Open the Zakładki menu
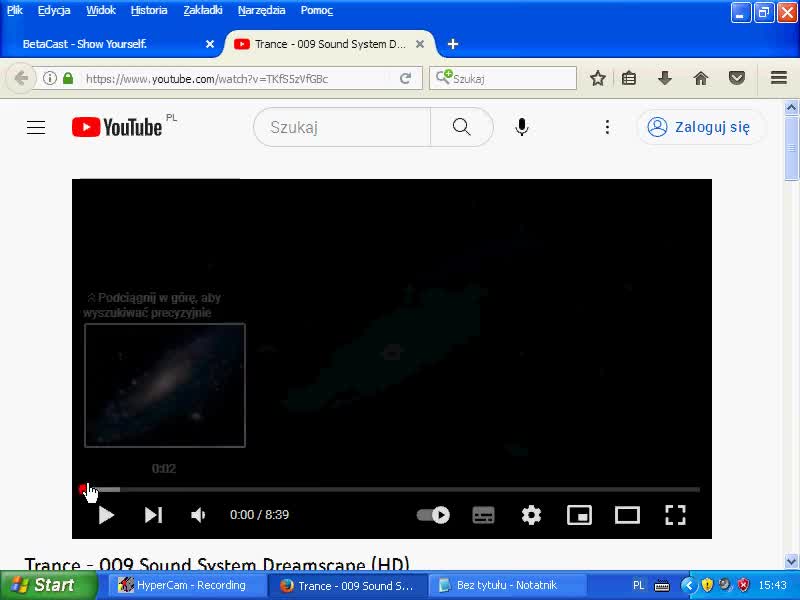Image resolution: width=800 pixels, height=600 pixels. pos(203,10)
